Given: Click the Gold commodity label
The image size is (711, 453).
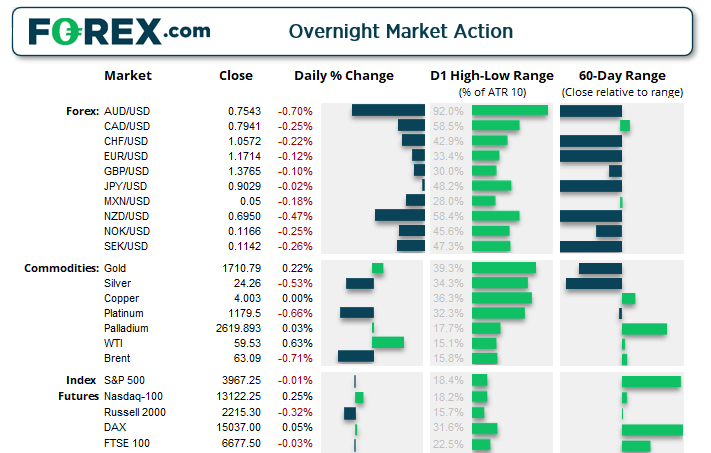Looking at the screenshot, I should (x=116, y=268).
